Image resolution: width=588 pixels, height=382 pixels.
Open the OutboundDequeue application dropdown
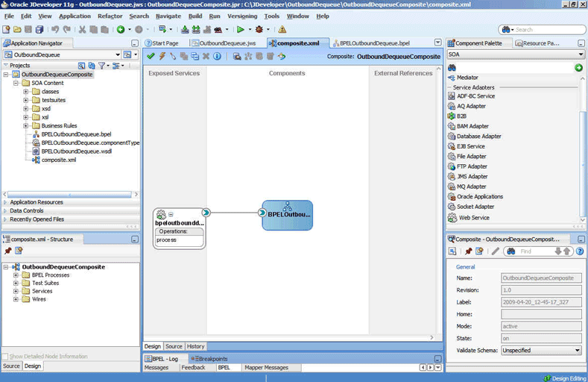(118, 54)
